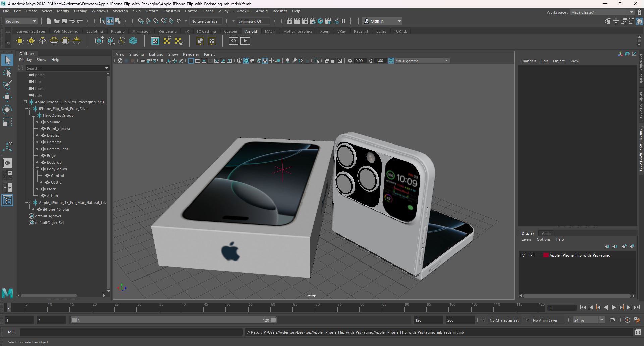Collapse the iPhone_Flip_Bent_Pure_Silver node
The height and width of the screenshot is (346, 644).
pos(29,109)
